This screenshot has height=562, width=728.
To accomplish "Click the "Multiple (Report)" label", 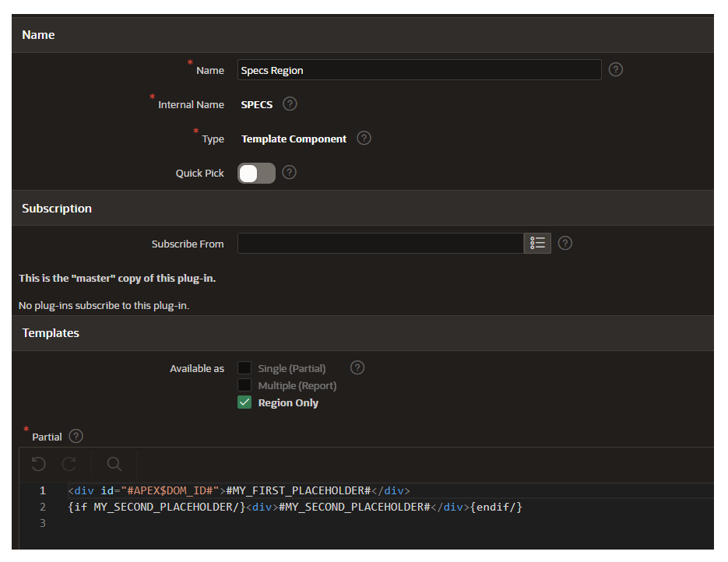I will 297,385.
